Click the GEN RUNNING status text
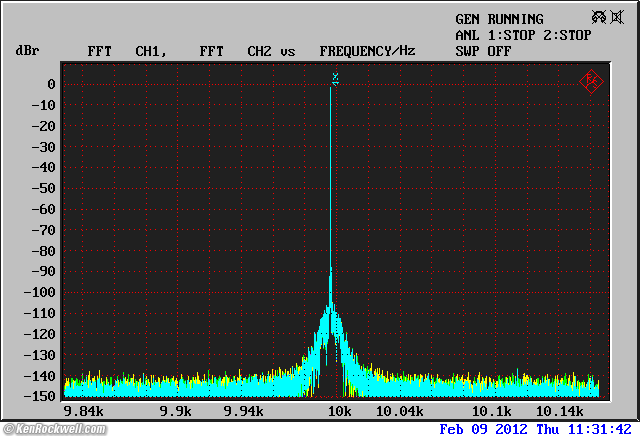This screenshot has width=640, height=436. 499,19
